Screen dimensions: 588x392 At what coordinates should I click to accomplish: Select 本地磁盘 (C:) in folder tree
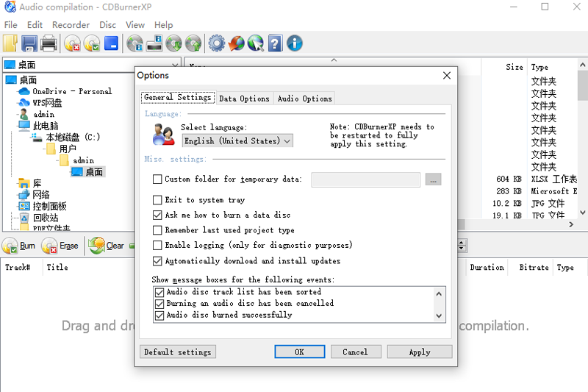73,138
